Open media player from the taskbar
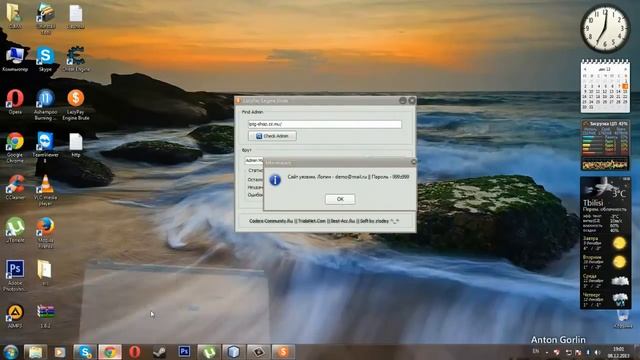Image resolution: width=640 pixels, height=360 pixels. tap(60, 352)
